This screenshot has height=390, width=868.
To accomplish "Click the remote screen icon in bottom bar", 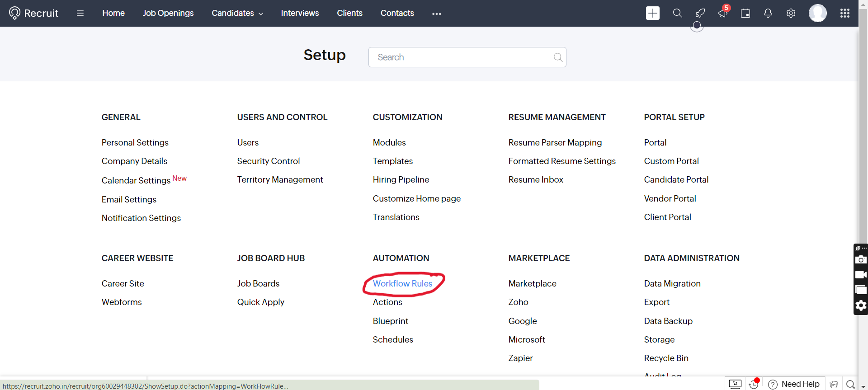I will (x=735, y=384).
